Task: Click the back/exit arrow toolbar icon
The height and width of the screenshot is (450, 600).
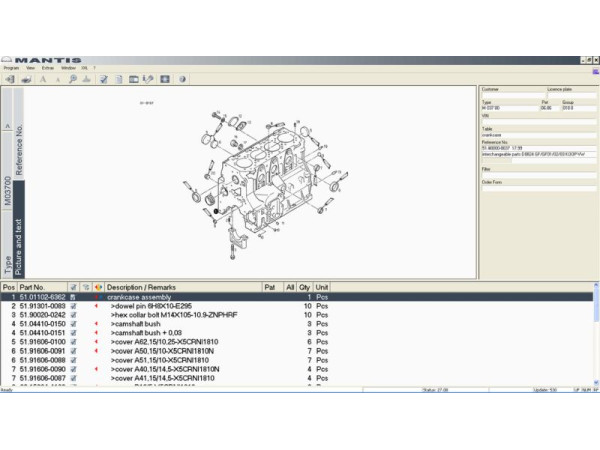Action: (9, 78)
